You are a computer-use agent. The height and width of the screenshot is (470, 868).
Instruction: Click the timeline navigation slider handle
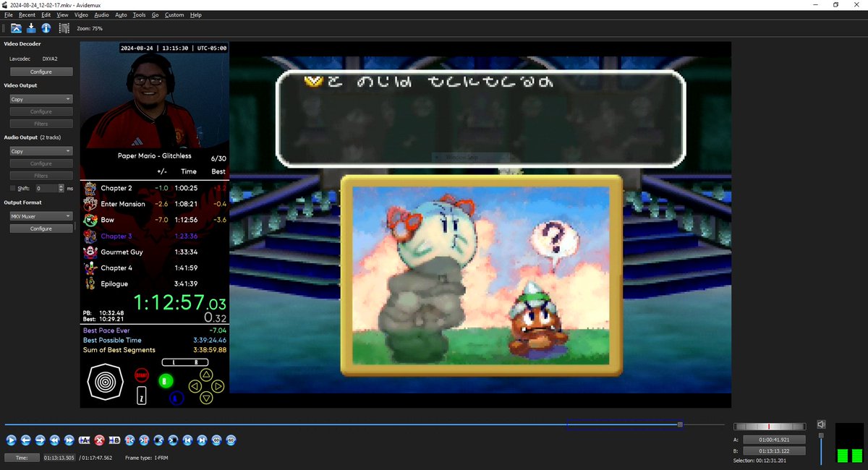(x=680, y=424)
